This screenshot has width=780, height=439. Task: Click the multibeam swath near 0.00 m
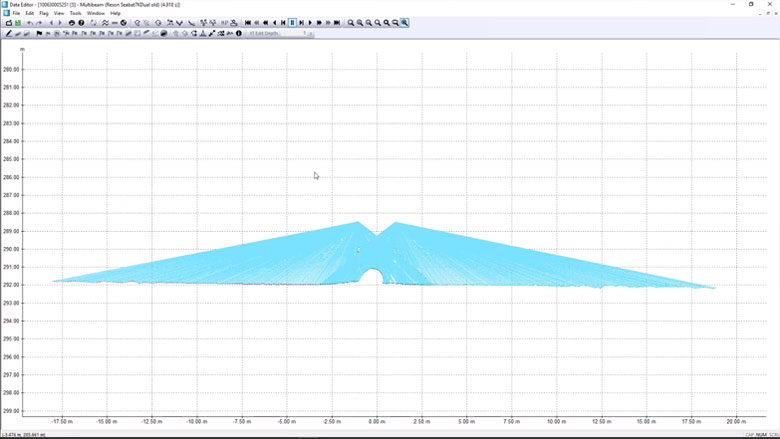[376, 250]
